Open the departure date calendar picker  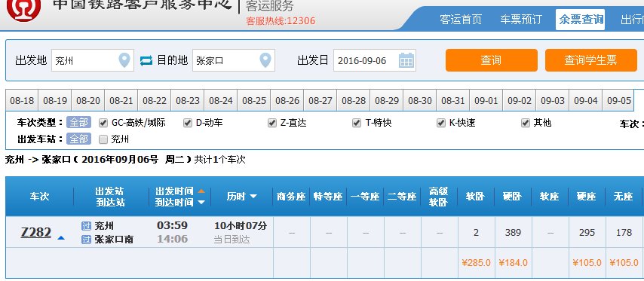point(406,60)
